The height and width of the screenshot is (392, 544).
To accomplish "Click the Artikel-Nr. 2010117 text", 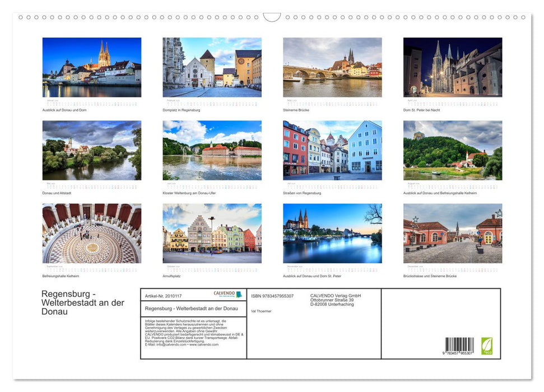I will click(162, 294).
